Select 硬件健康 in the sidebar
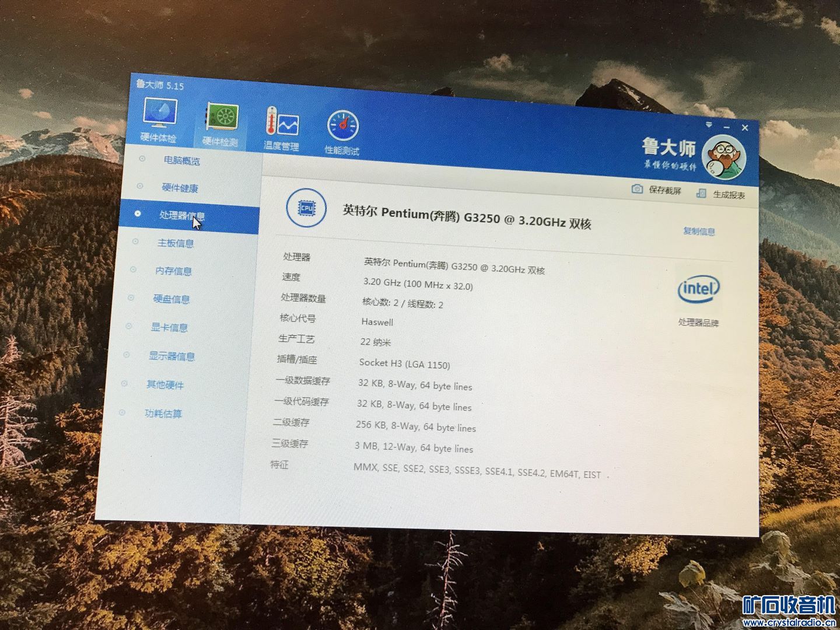This screenshot has width=840, height=630. click(180, 188)
